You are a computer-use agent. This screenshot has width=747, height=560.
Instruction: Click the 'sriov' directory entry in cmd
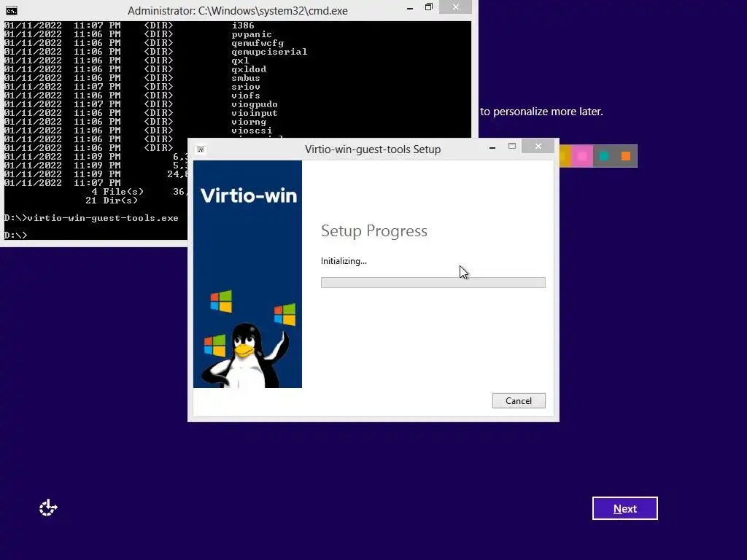[246, 87]
